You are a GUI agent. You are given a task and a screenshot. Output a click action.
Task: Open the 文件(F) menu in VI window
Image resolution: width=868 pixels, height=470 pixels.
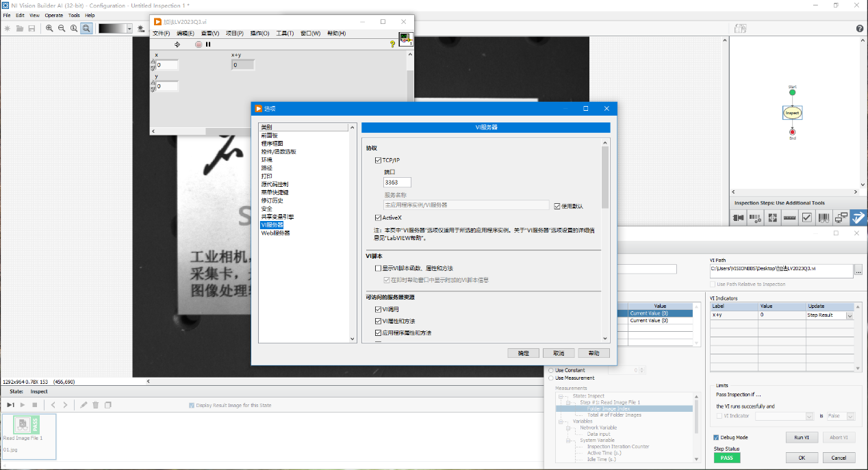[161, 33]
